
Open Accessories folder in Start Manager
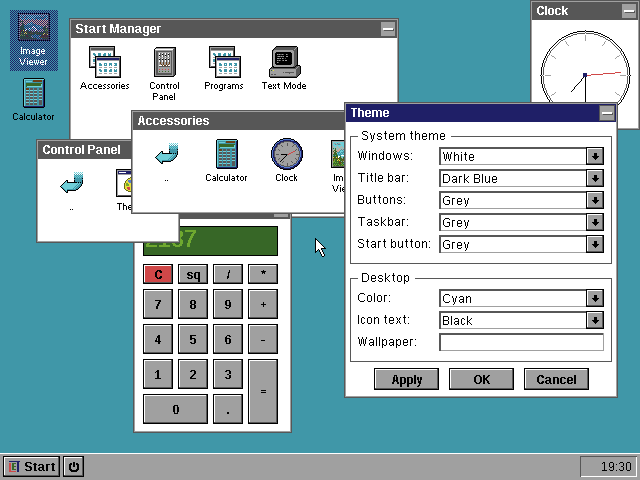[104, 68]
